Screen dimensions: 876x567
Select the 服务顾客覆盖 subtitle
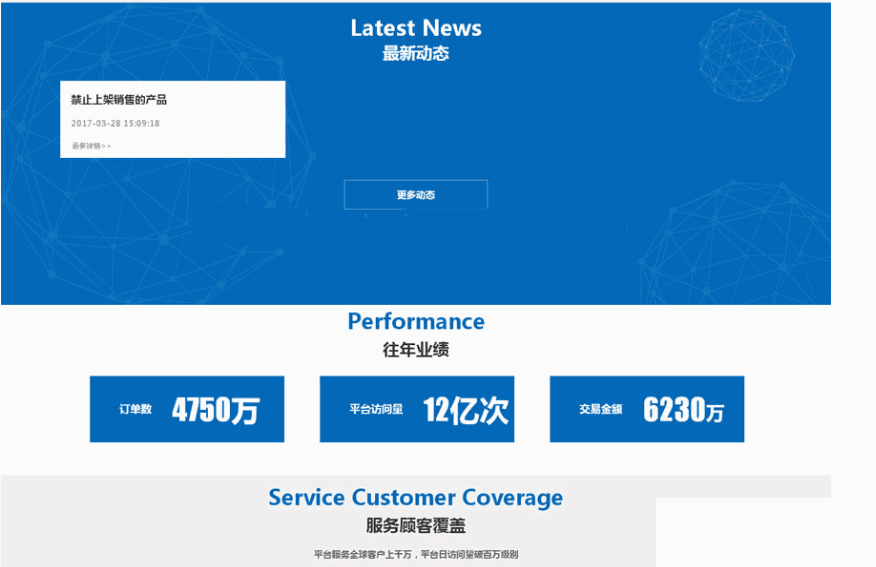pos(415,526)
